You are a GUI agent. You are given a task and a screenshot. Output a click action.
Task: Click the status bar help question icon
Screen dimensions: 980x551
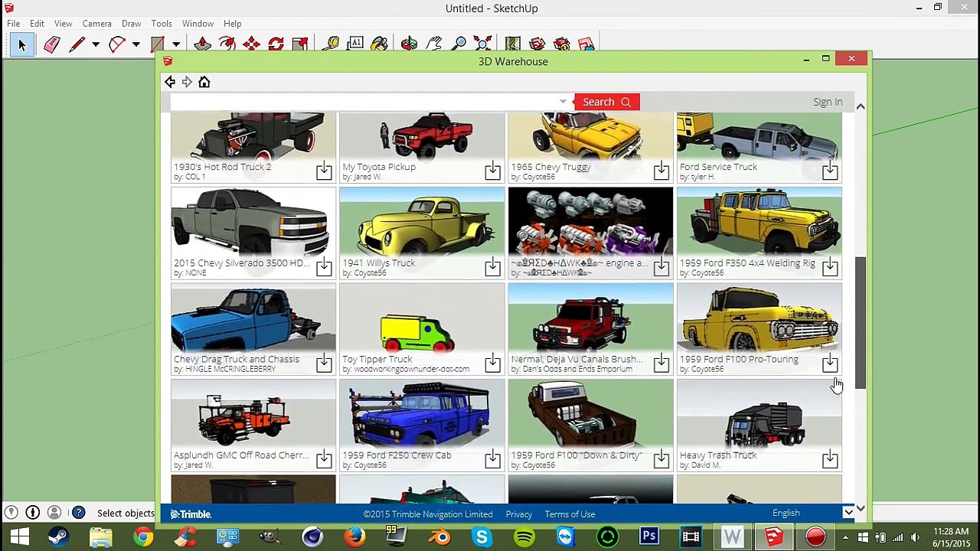(78, 513)
